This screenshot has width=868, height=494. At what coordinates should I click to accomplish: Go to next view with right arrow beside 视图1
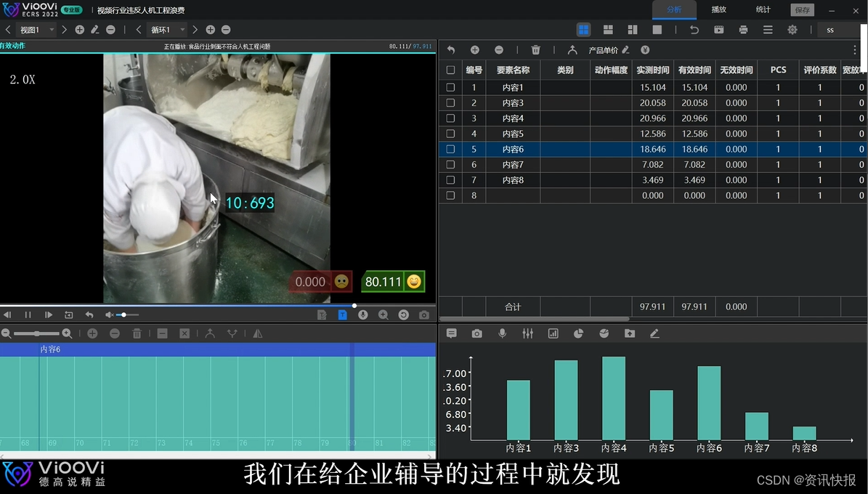pos(64,30)
